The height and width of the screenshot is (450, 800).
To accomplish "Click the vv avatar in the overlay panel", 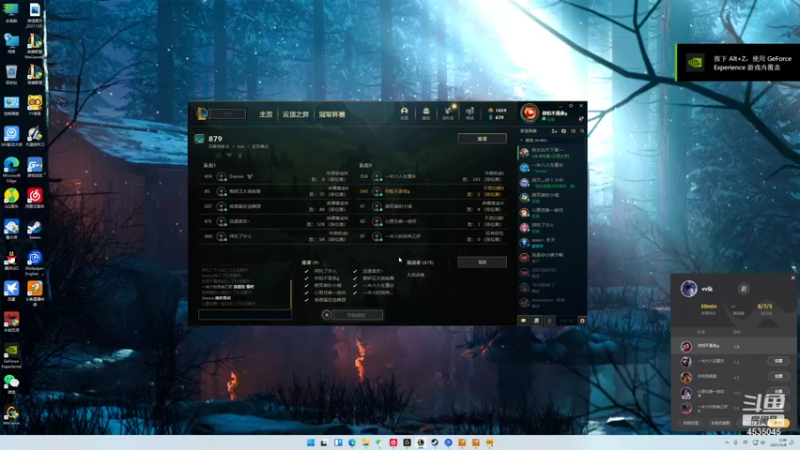I will click(689, 289).
